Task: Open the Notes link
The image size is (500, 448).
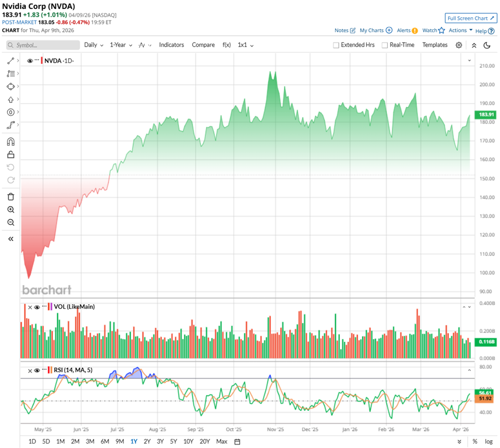Action: tap(345, 30)
